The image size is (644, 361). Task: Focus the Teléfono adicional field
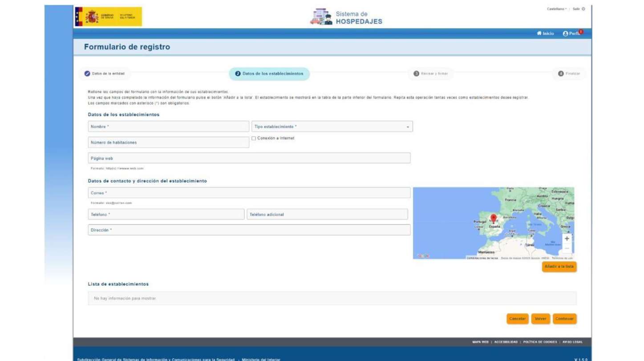327,214
